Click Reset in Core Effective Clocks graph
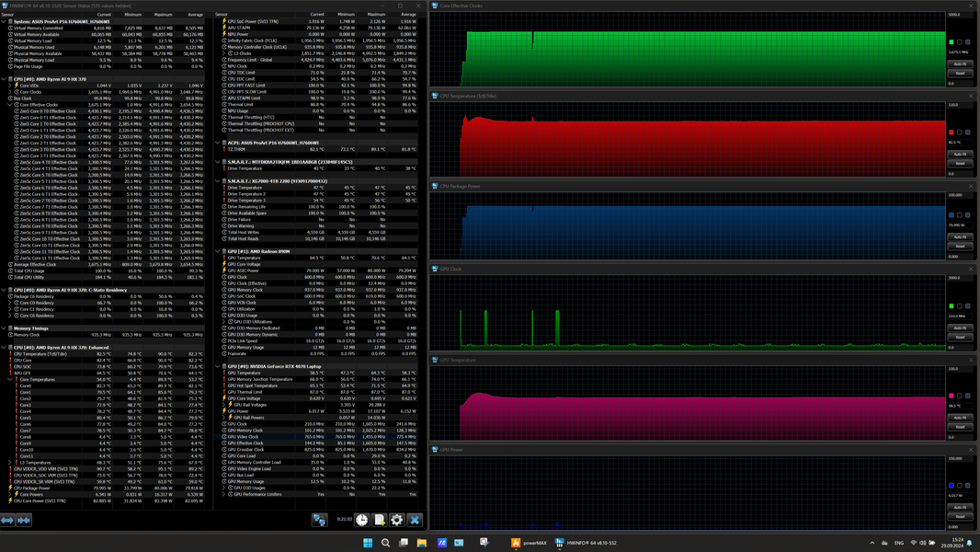The image size is (980, 552). pos(960,74)
